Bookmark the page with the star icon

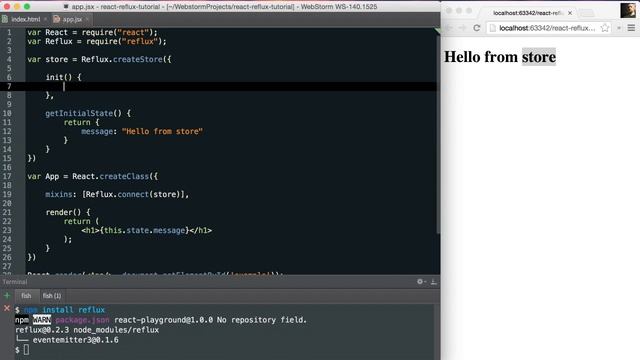point(605,28)
